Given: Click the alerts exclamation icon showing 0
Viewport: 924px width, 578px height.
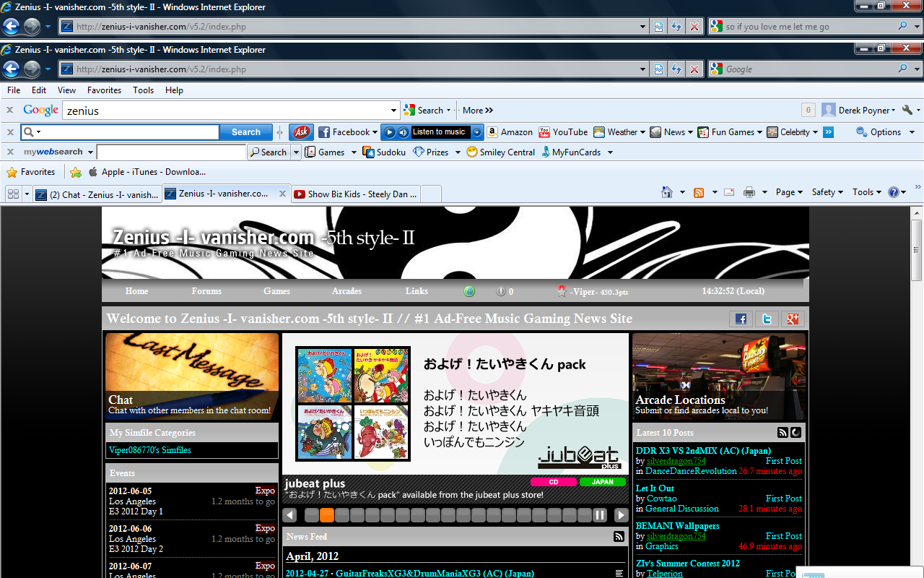Looking at the screenshot, I should [501, 291].
